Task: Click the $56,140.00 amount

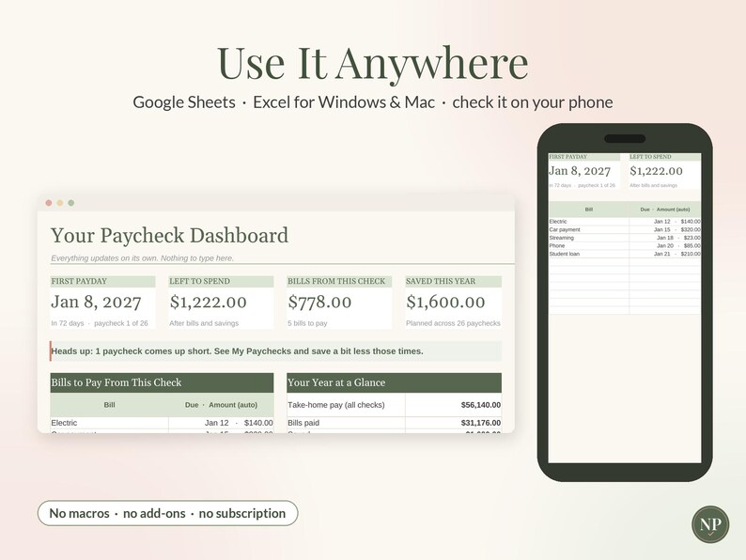Action: (x=480, y=405)
